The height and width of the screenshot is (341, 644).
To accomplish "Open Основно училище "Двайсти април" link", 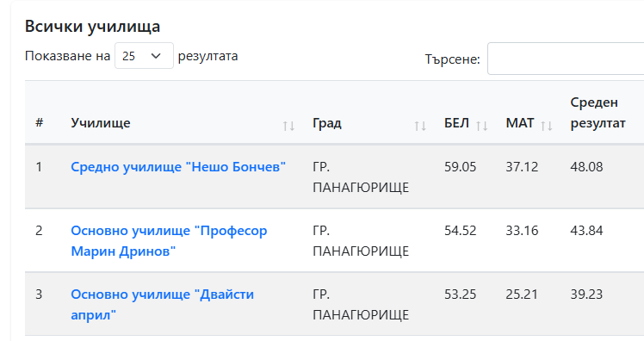I will click(162, 305).
